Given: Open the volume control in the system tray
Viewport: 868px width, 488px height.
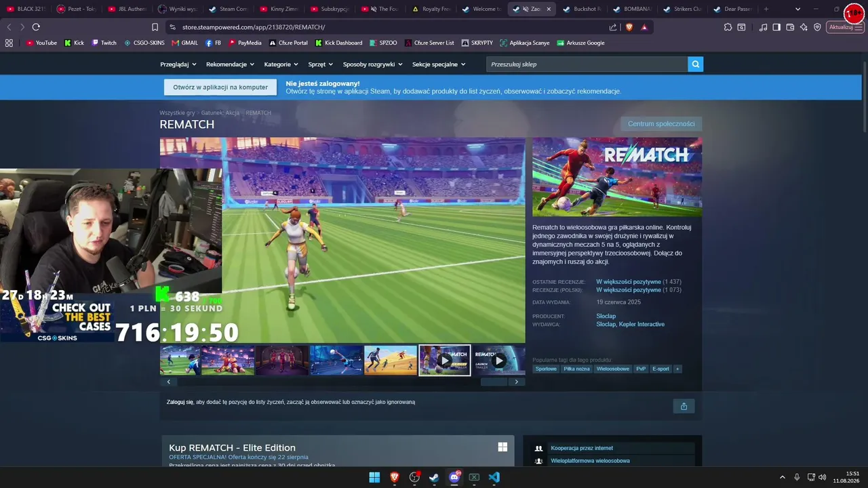Looking at the screenshot, I should 823,477.
